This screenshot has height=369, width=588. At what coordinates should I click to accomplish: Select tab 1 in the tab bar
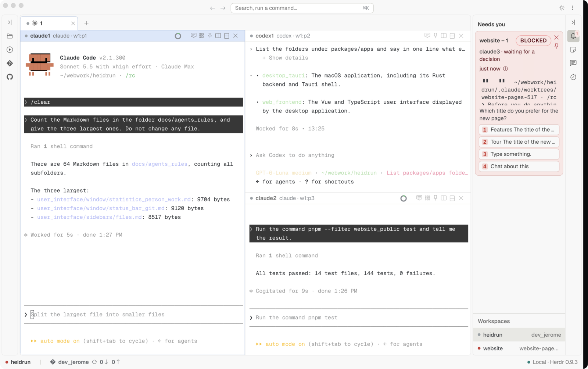49,23
